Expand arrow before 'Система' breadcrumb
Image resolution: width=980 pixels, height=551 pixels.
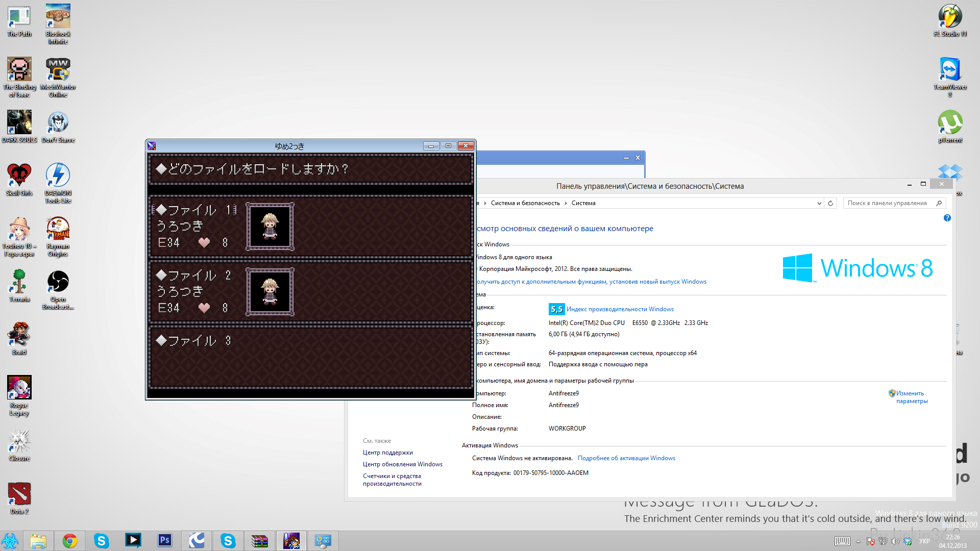(x=566, y=203)
